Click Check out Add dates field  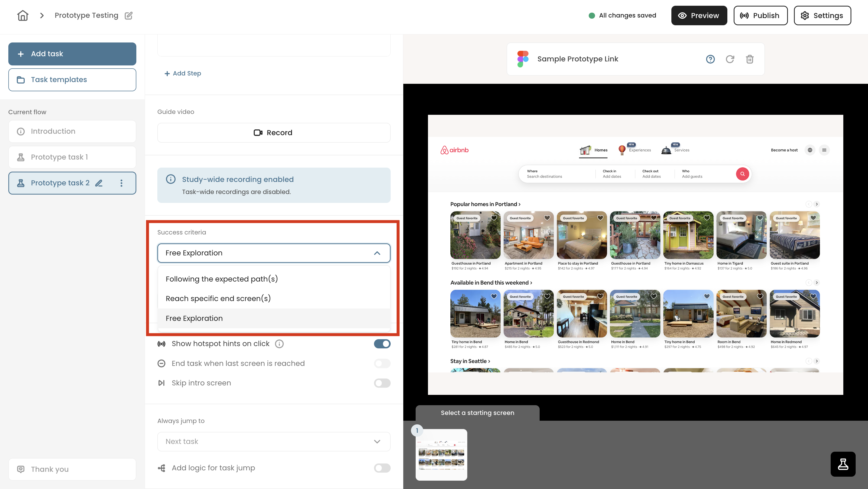[x=654, y=174]
